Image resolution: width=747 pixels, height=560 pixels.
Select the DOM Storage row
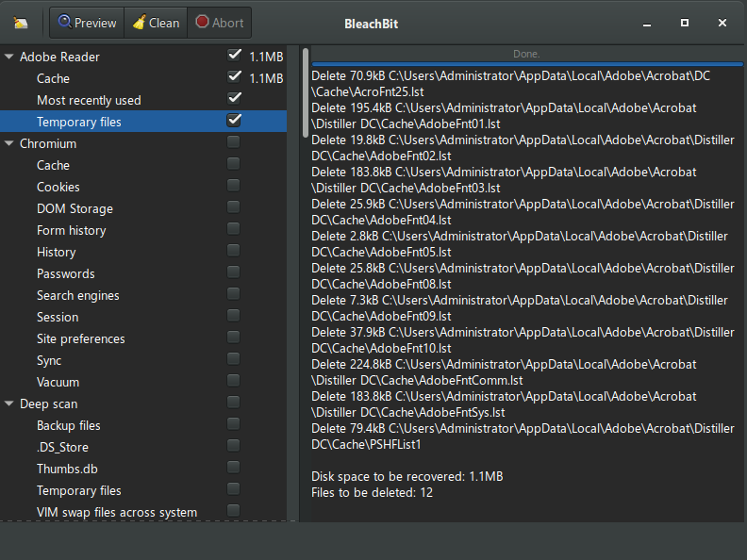click(x=143, y=208)
